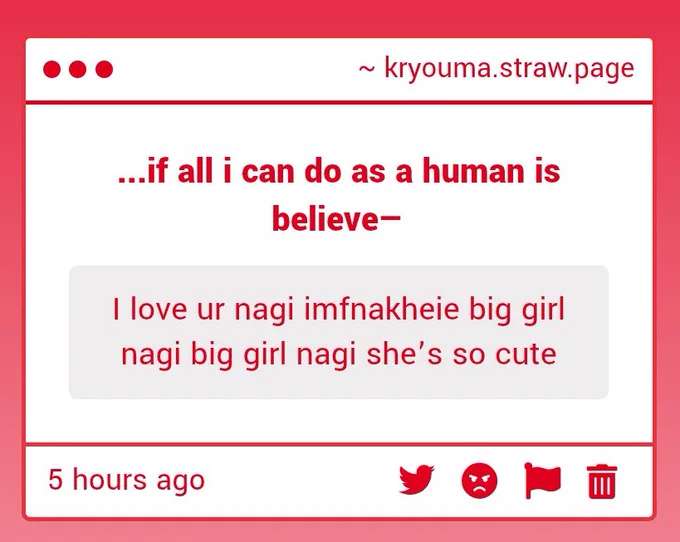
Task: Click the word "believe—" in the heading
Action: click(336, 219)
